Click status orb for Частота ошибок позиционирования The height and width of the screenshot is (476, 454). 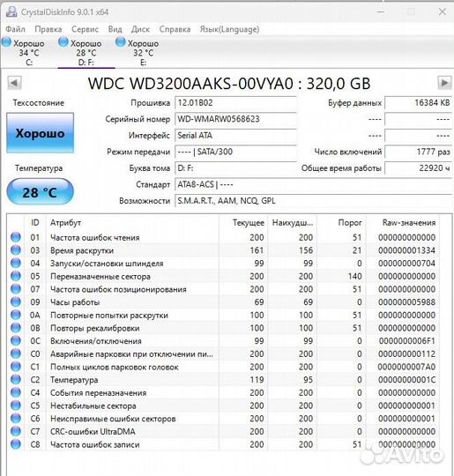(x=16, y=289)
